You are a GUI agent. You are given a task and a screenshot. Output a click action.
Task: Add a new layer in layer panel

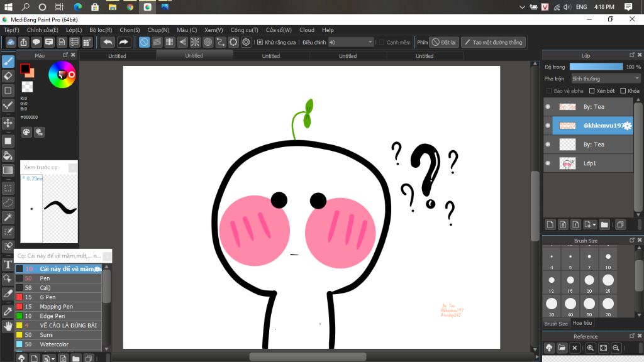point(550,224)
